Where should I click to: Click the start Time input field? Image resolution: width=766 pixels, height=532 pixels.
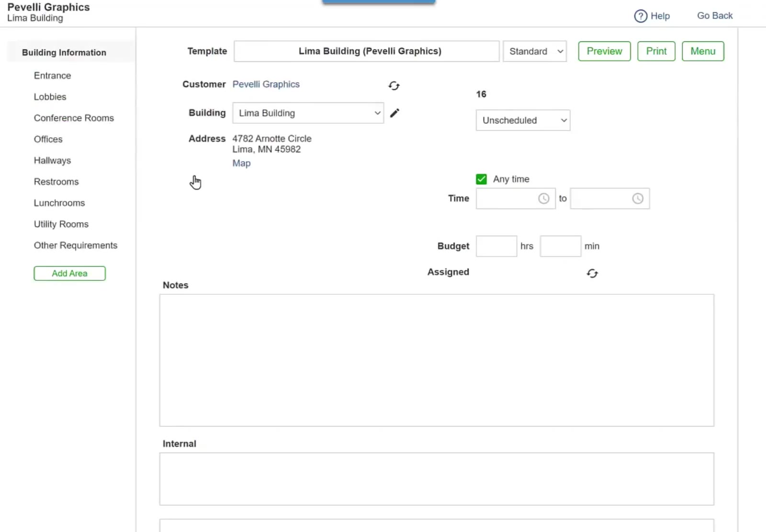point(516,199)
